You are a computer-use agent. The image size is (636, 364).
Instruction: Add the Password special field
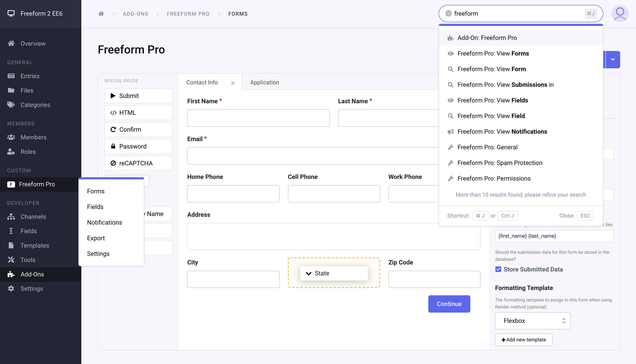pos(138,146)
